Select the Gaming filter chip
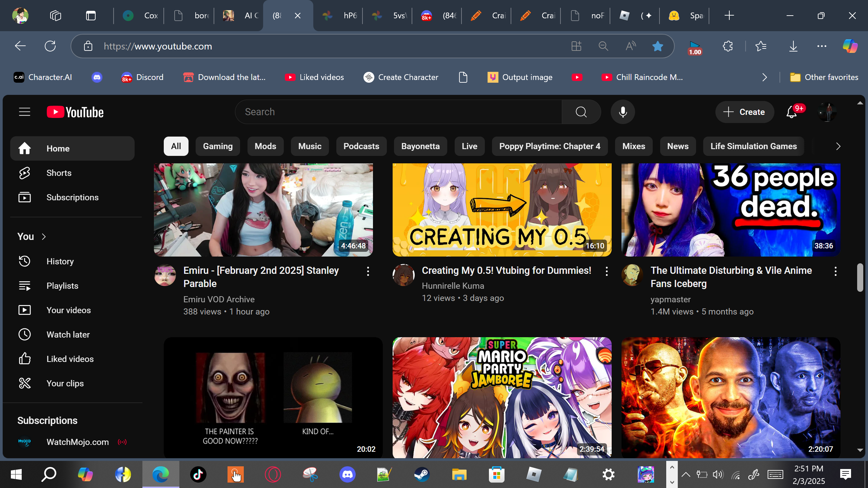 (218, 146)
